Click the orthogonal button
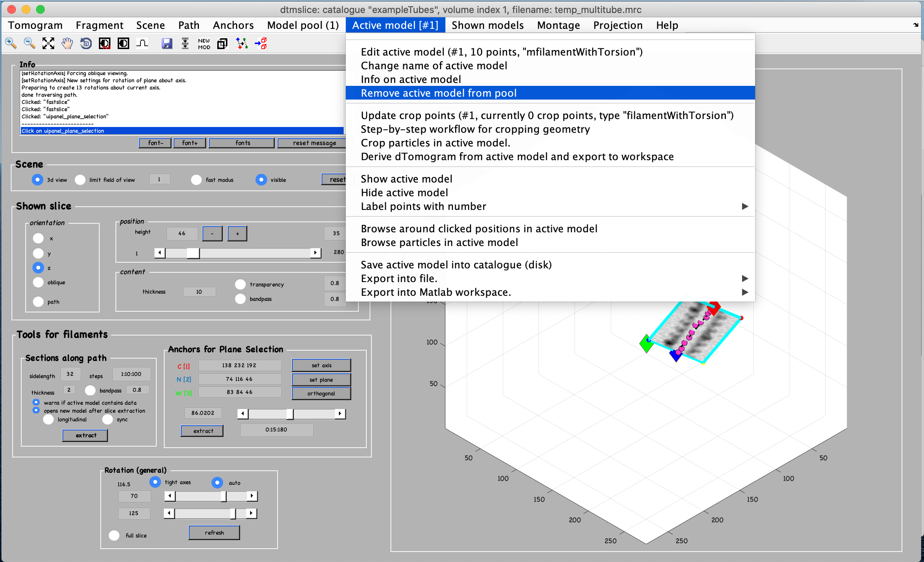 tap(321, 394)
